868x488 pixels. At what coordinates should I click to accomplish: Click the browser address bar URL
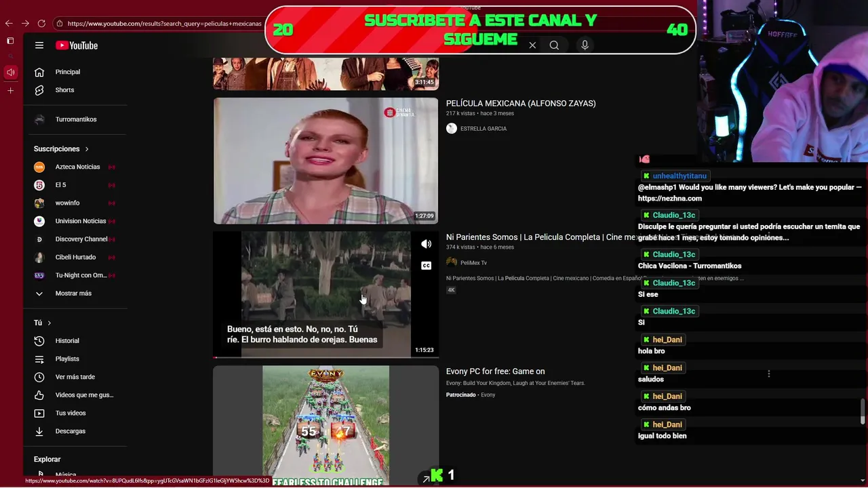click(163, 23)
